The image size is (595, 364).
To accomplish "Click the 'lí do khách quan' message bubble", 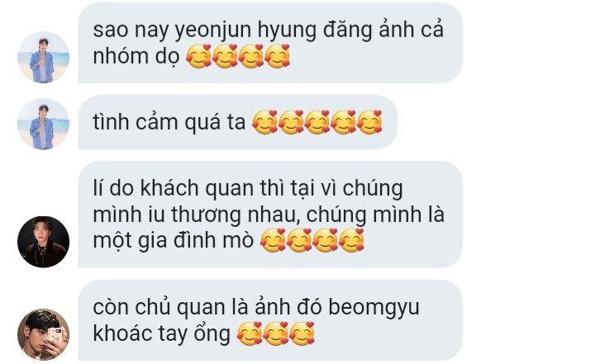I will 270,215.
